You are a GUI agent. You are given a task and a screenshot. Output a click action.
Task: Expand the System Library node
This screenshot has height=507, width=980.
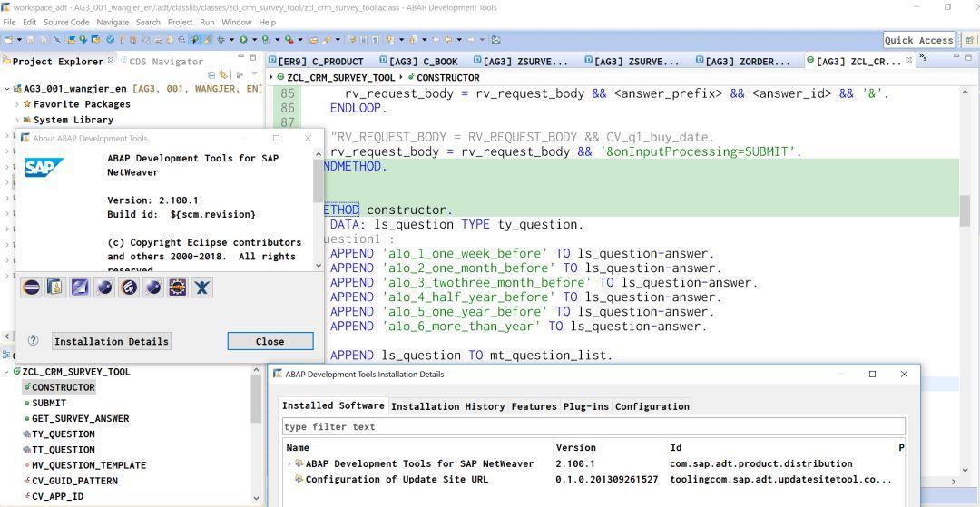pyautogui.click(x=17, y=120)
